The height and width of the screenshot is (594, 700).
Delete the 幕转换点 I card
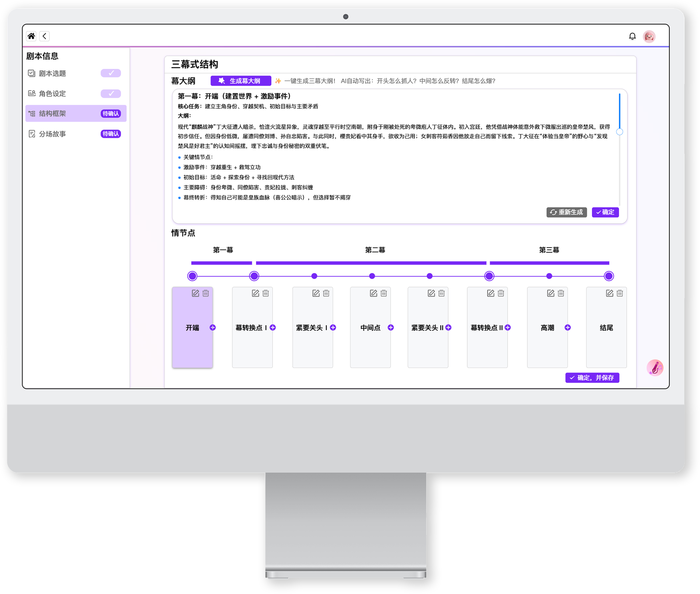coord(266,293)
